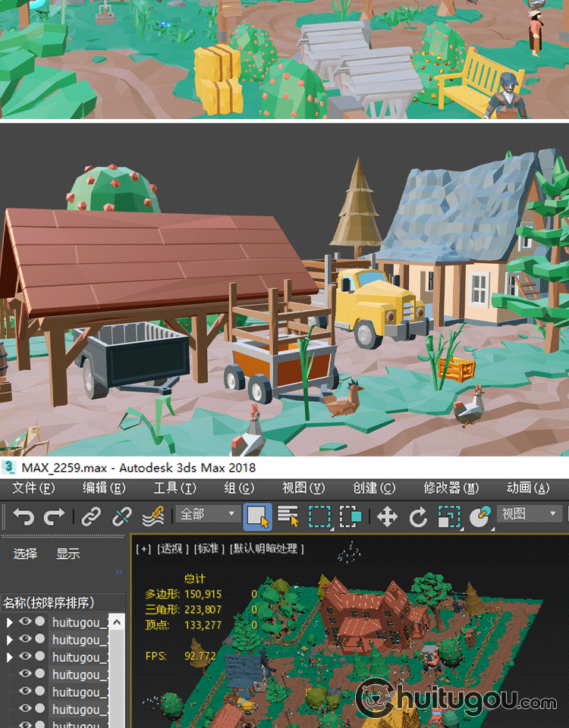Choose the Select and Move tool
The image size is (569, 728).
pyautogui.click(x=387, y=517)
